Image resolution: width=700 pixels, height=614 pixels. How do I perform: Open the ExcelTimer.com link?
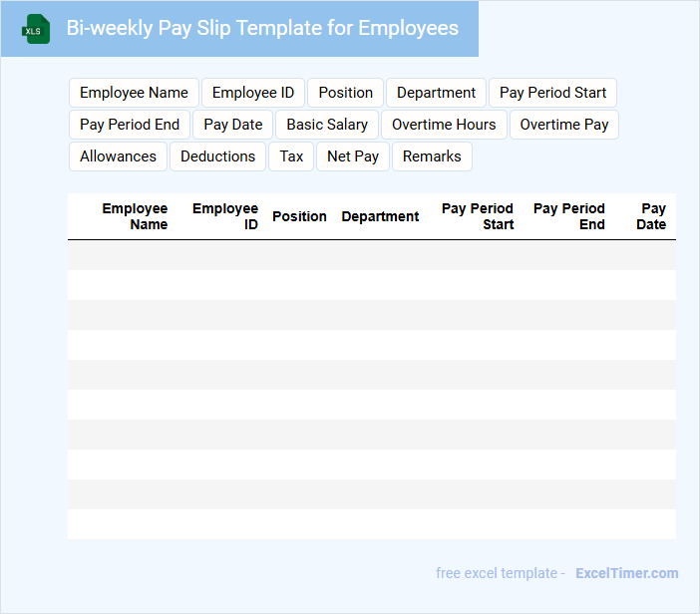tap(627, 573)
